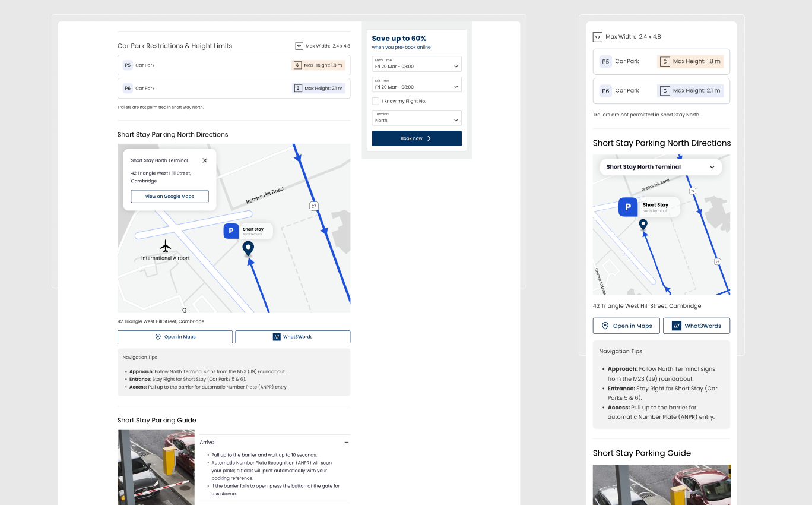
Task: Click mobile 'Navigation Tips' title
Action: (x=621, y=351)
